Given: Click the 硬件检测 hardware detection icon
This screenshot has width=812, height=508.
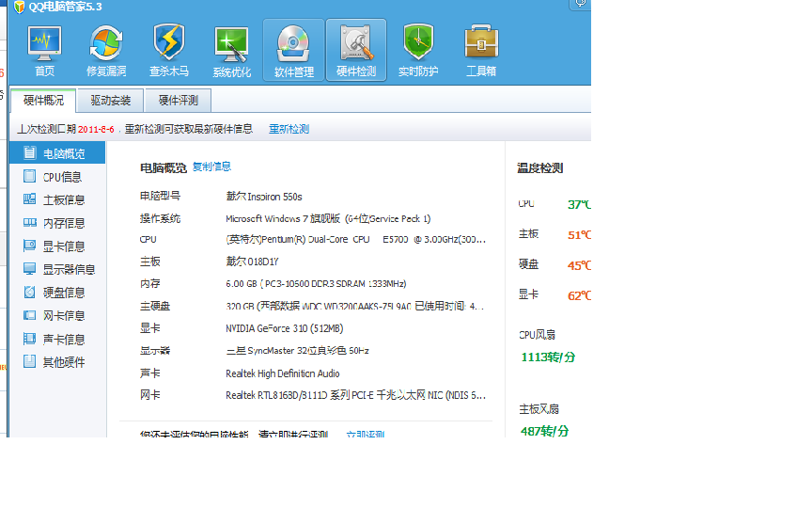Looking at the screenshot, I should 356,51.
